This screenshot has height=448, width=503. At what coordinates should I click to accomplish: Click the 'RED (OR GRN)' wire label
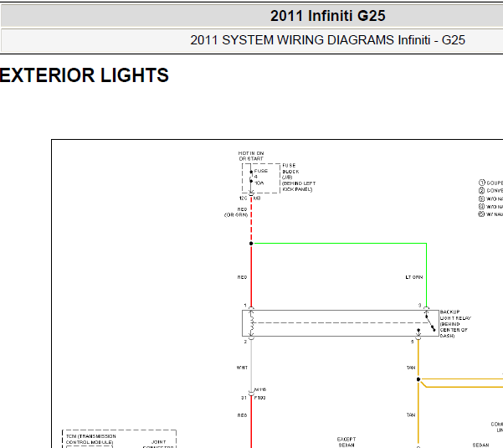click(236, 212)
